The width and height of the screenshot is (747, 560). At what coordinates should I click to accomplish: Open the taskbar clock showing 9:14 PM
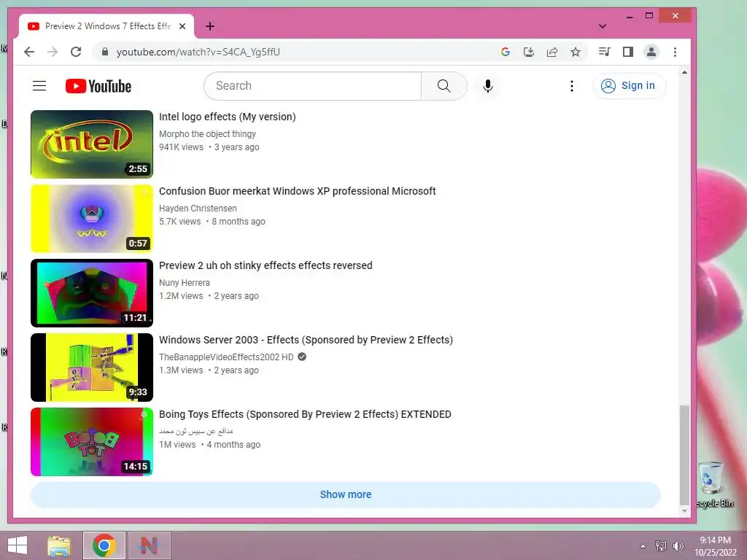[x=715, y=546]
